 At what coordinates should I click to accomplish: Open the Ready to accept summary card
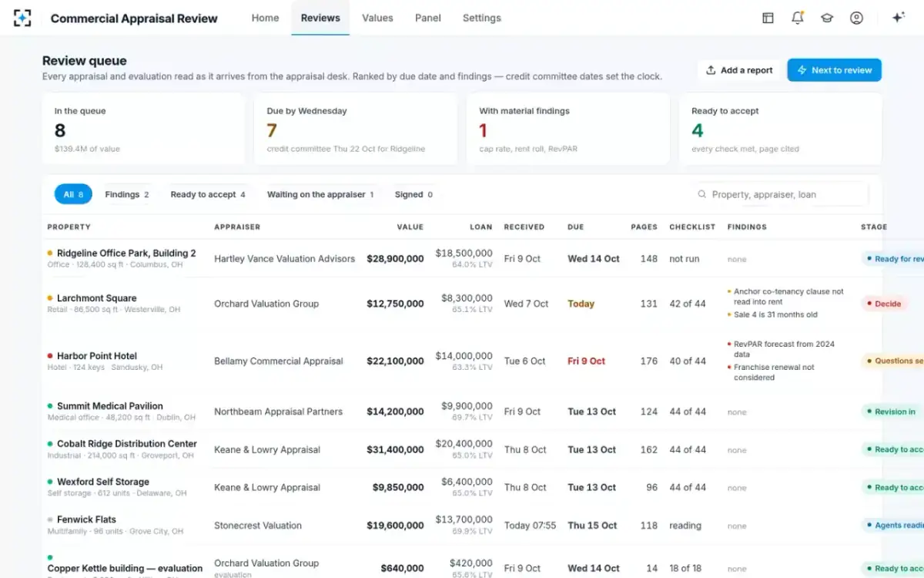(781, 129)
